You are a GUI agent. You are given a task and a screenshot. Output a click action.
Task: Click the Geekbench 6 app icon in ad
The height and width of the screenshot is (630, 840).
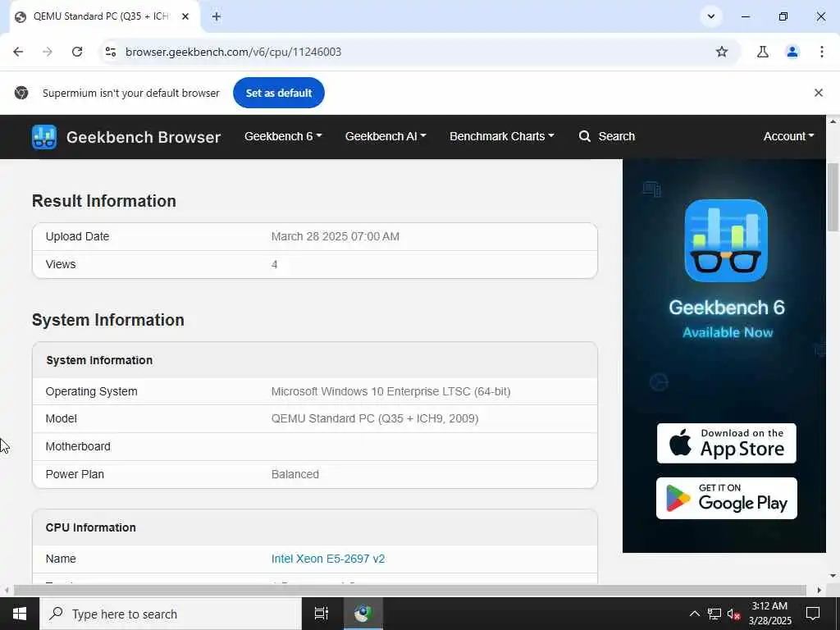(x=726, y=240)
